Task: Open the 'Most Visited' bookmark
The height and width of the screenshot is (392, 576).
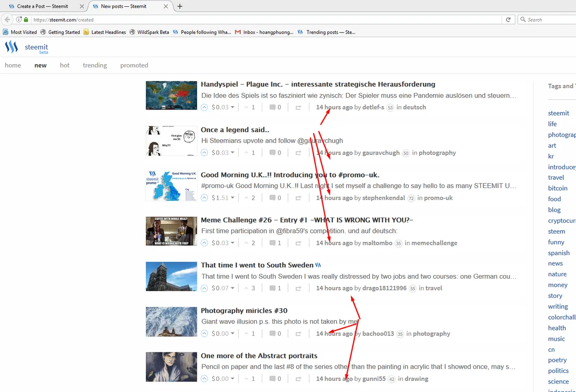Action: point(20,32)
